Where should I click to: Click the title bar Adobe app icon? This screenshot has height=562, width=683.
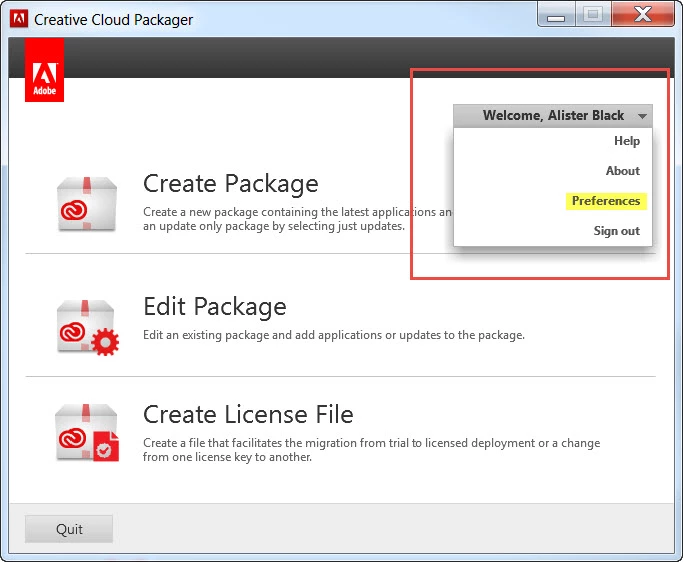(x=19, y=19)
